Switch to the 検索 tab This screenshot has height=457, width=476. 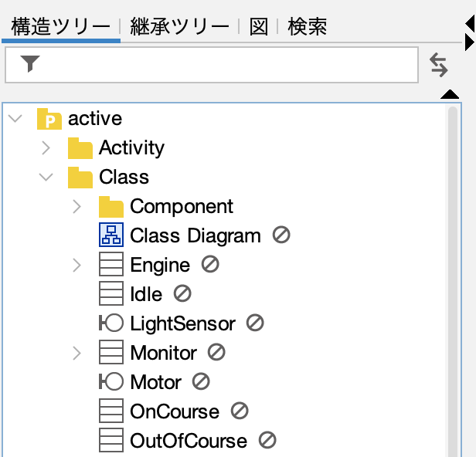(308, 27)
